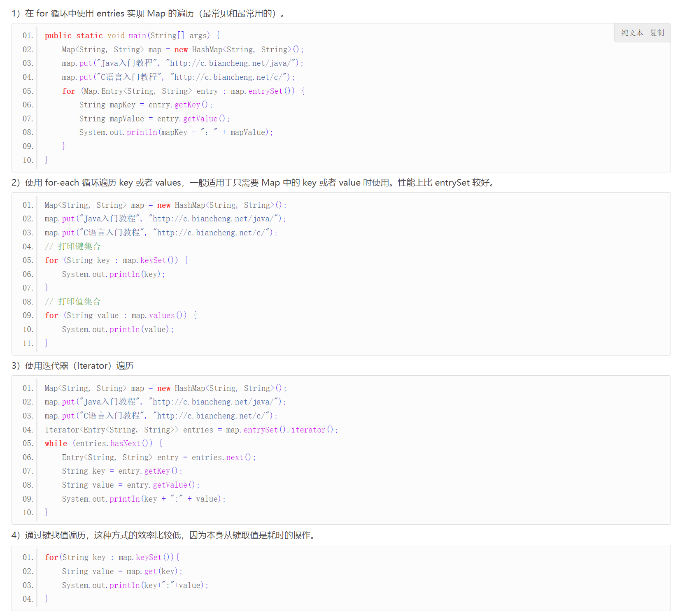Click 'String value = map.get(key);' line

(122, 572)
